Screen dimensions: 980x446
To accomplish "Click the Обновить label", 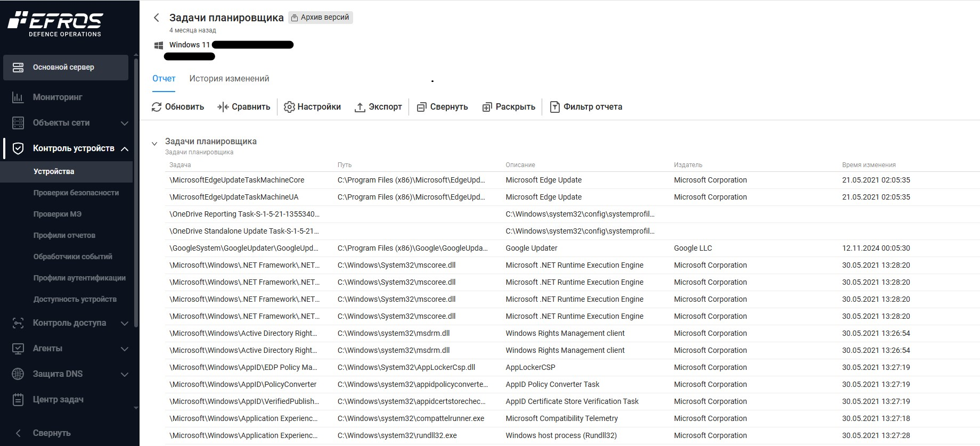I will pos(184,107).
